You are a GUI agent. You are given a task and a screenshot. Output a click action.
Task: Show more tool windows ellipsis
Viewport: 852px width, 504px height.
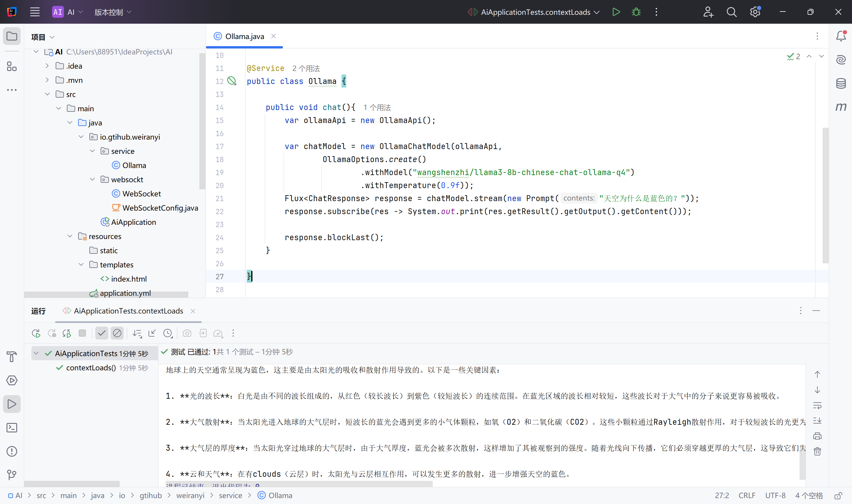[12, 90]
